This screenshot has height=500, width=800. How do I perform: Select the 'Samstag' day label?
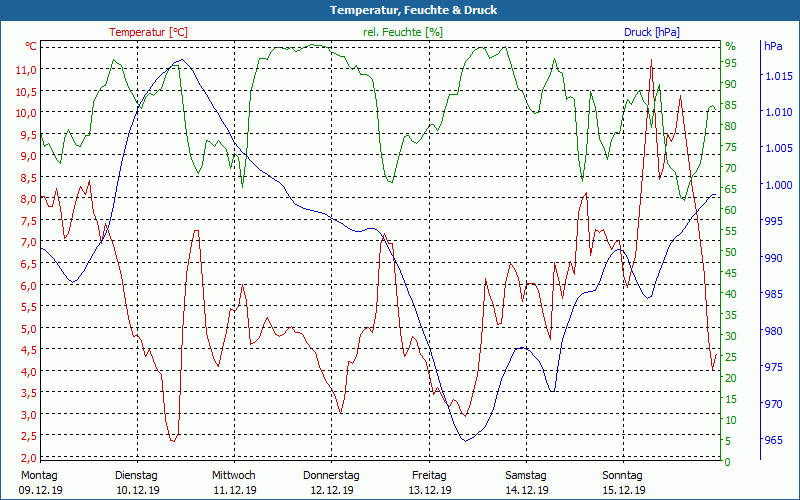point(526,475)
